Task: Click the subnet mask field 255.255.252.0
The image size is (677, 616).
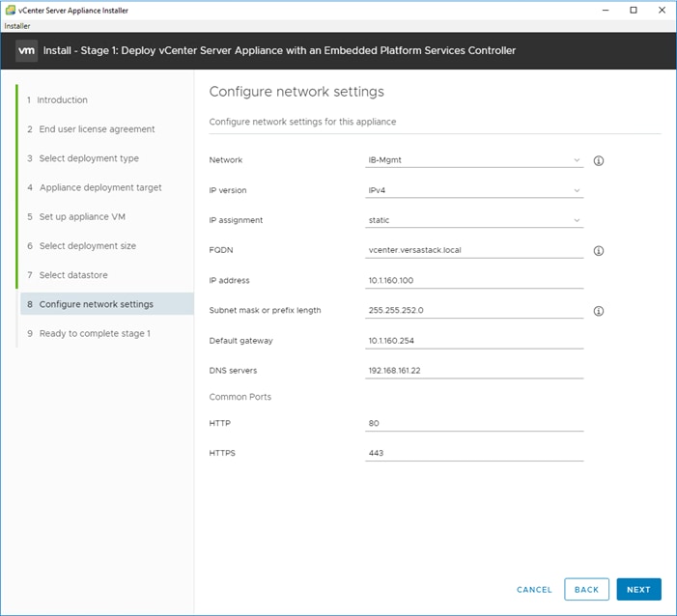Action: click(x=474, y=310)
